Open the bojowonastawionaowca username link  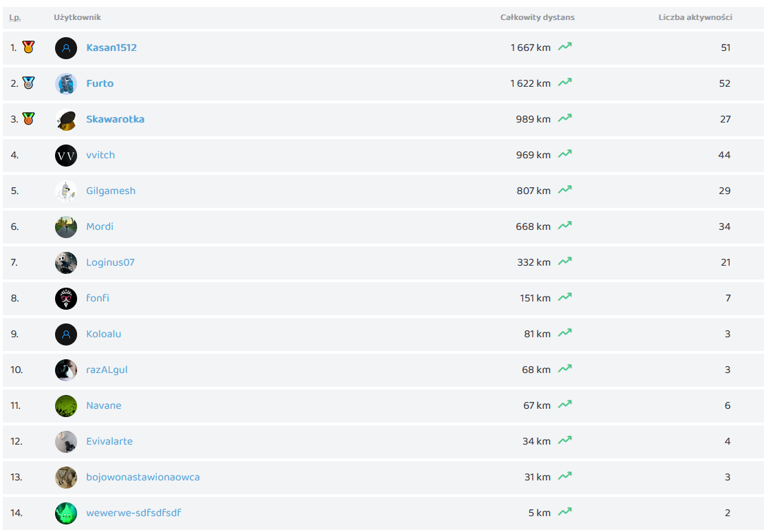(x=143, y=477)
